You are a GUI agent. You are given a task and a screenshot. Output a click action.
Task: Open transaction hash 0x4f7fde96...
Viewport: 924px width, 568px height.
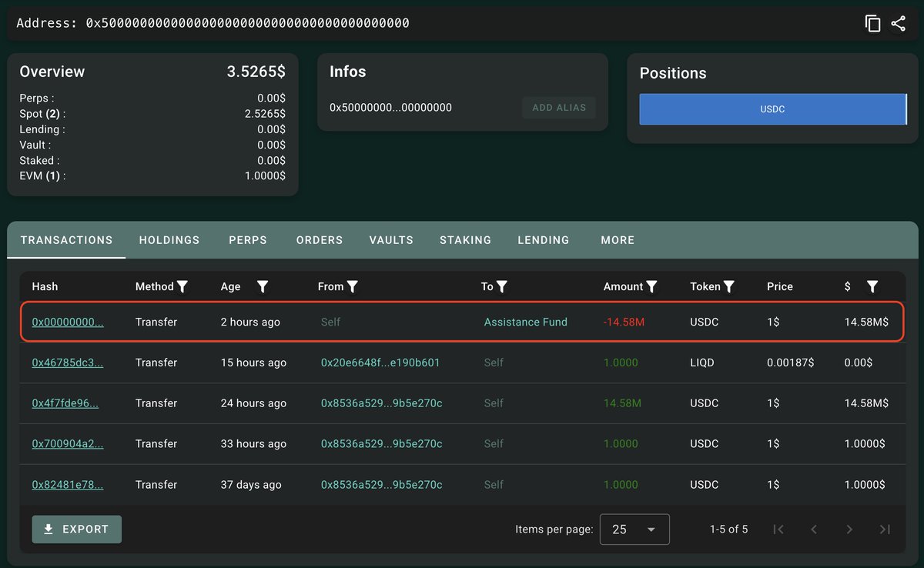tap(65, 403)
